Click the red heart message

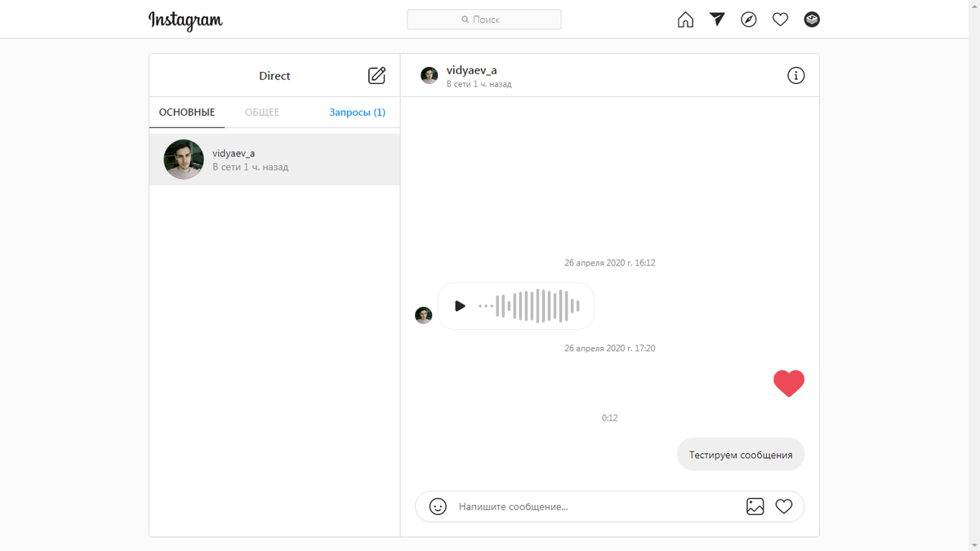(x=789, y=383)
